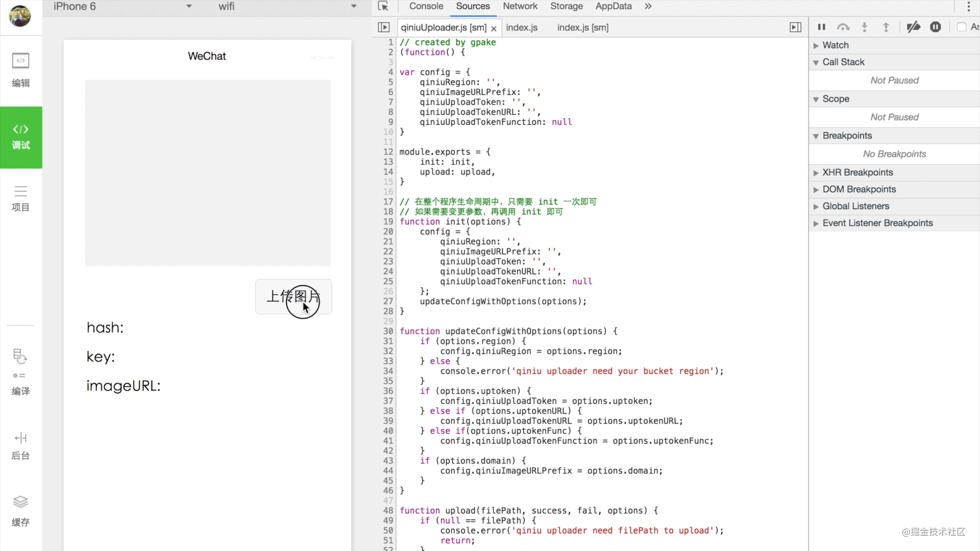Screen dimensions: 980x551
Task: Click the element inspector arrow icon
Action: [383, 6]
